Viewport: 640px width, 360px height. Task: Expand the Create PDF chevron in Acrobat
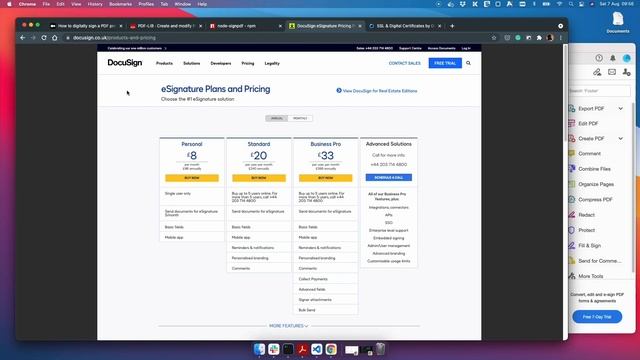tap(620, 138)
